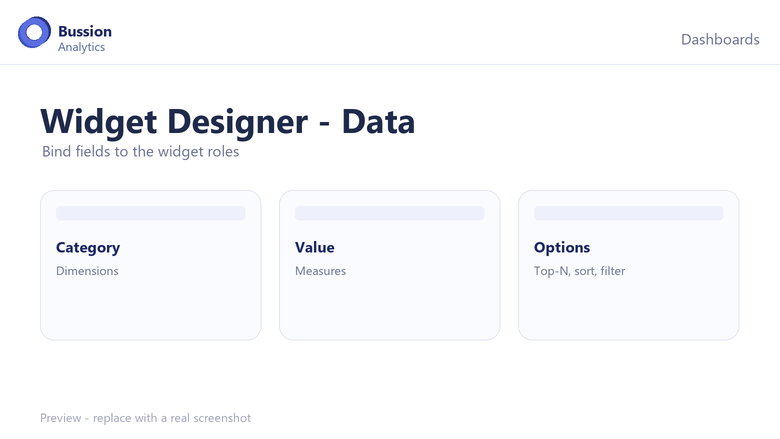Image resolution: width=780 pixels, height=439 pixels.
Task: Click the Analytics label under Bussion
Action: coord(82,47)
